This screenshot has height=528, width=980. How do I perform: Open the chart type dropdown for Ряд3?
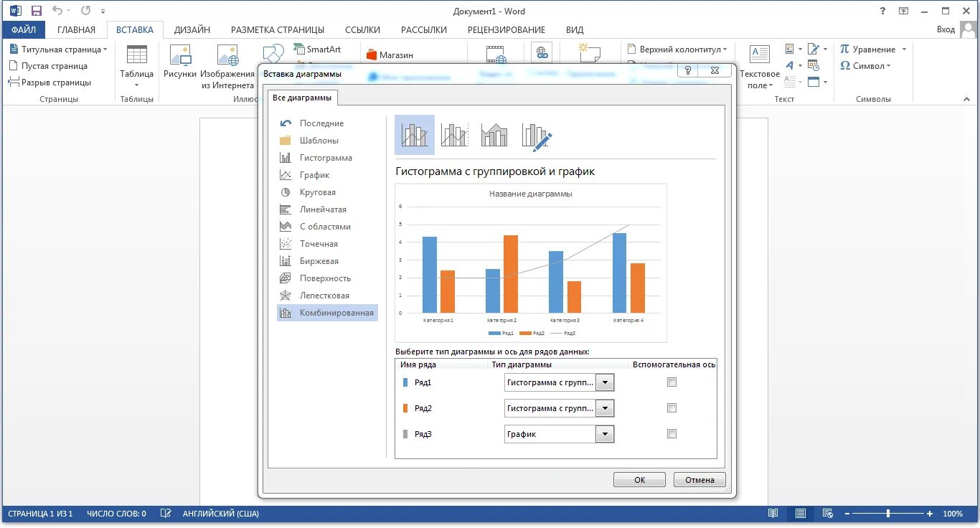click(x=604, y=433)
